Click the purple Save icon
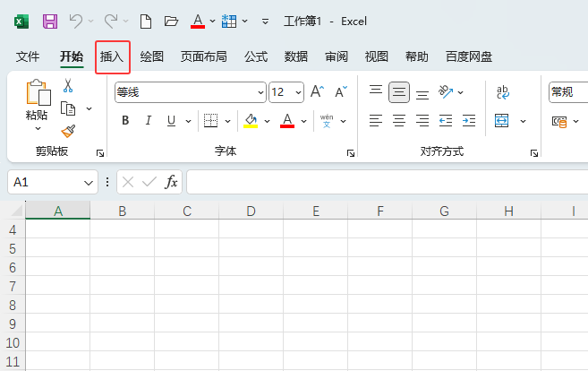The image size is (588, 371). [x=50, y=22]
